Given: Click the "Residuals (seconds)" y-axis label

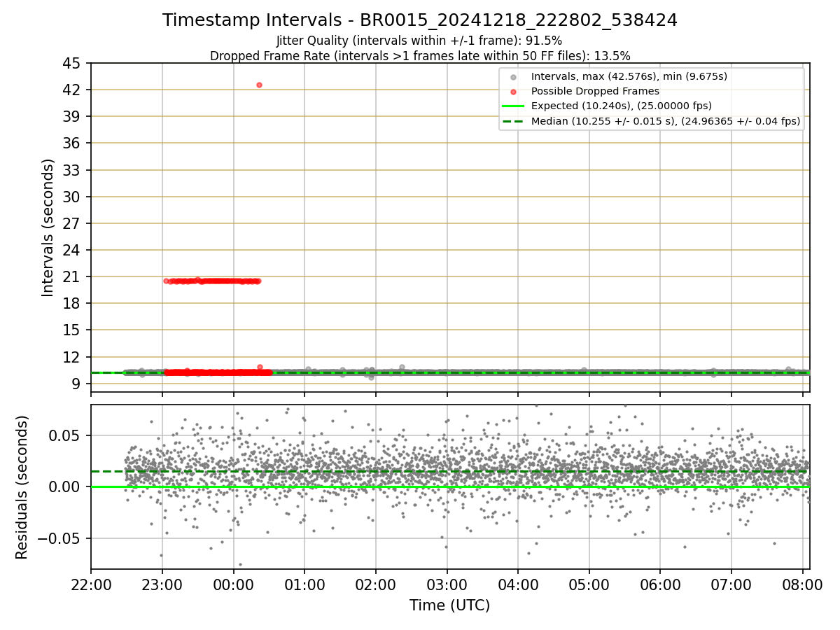Looking at the screenshot, I should click(22, 487).
